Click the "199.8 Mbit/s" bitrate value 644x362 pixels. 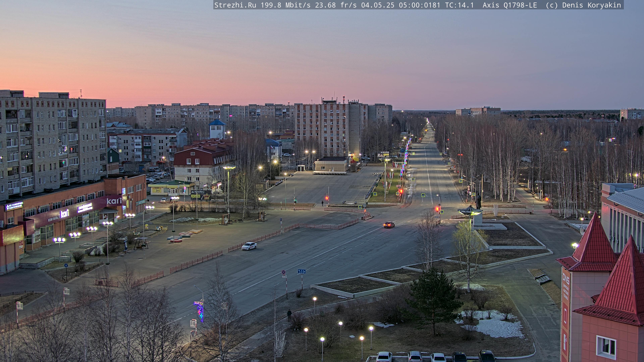click(x=285, y=5)
